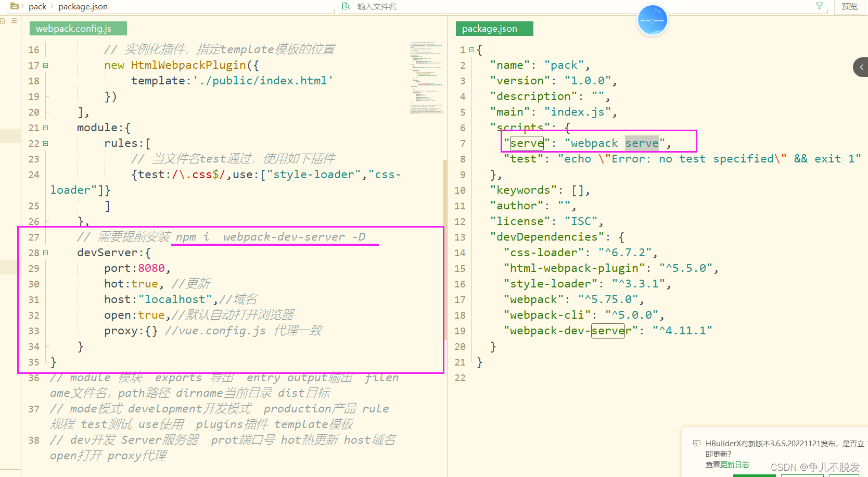Click line number 7 in package.json
This screenshot has height=477, width=868.
463,143
